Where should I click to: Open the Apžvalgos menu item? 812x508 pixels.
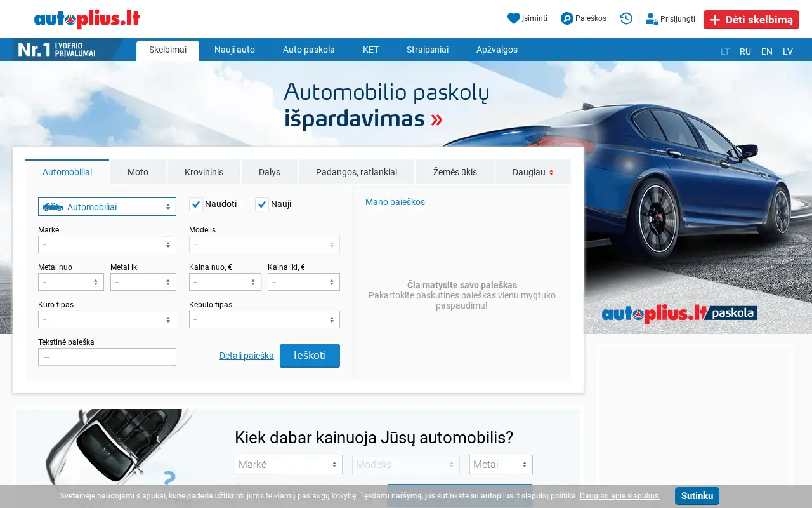(x=497, y=50)
